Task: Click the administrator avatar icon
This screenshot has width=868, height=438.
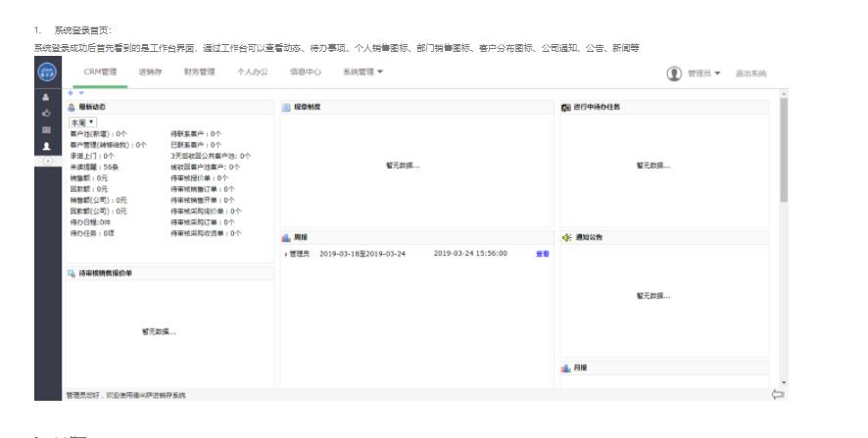Action: click(x=674, y=73)
